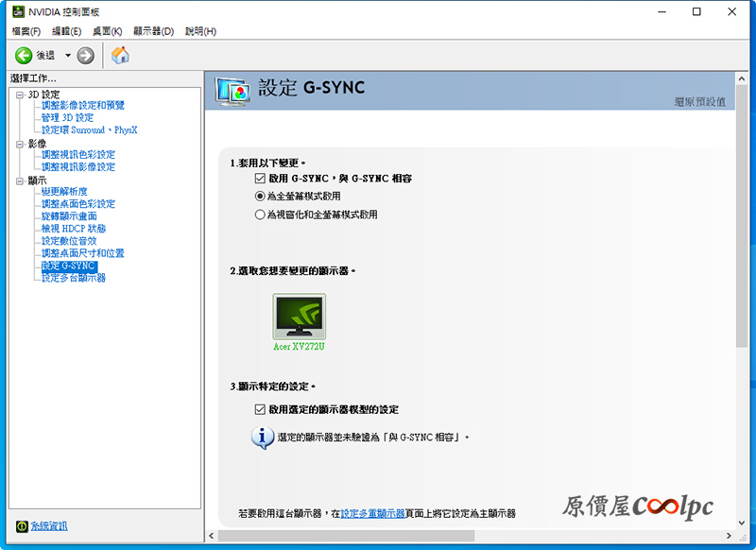Click the horizontal scrollbar left arrow
Viewport: 756px width, 550px height.
(211, 536)
